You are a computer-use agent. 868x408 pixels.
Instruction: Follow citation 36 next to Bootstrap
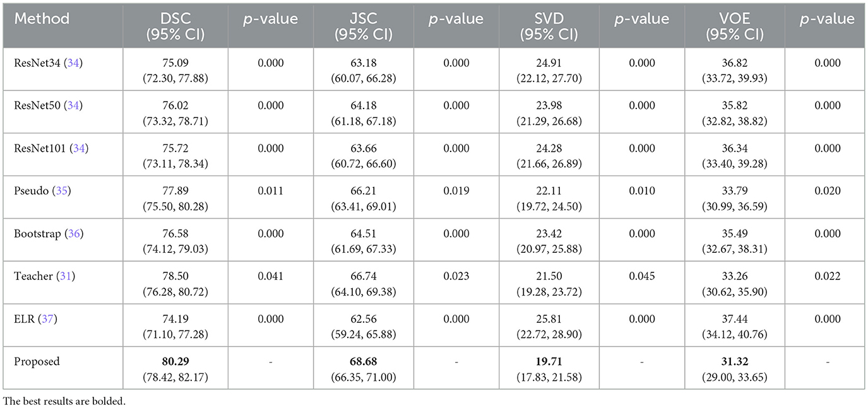(73, 234)
